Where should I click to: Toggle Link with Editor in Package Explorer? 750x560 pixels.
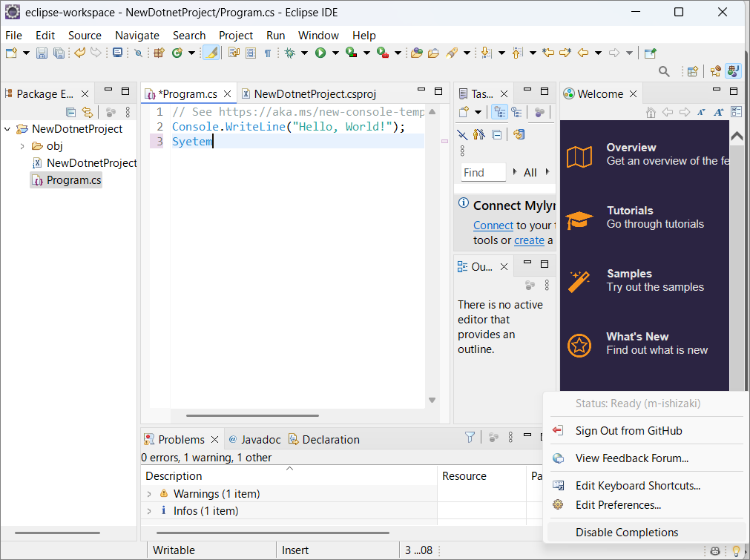coord(87,112)
